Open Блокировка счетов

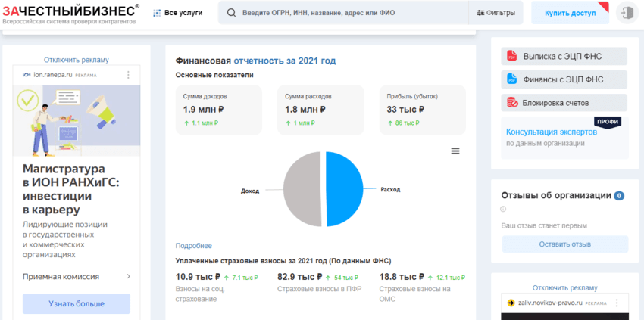point(564,103)
